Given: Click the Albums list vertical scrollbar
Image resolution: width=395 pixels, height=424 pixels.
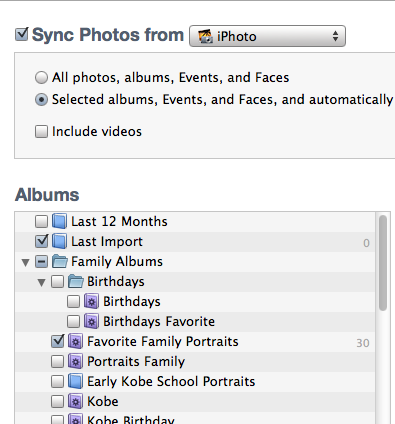Looking at the screenshot, I should tap(383, 263).
